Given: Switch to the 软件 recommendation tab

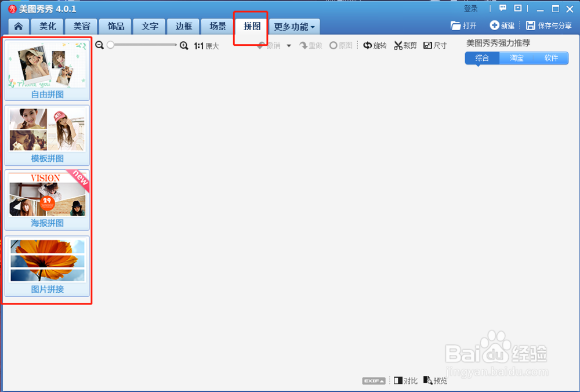Looking at the screenshot, I should click(551, 58).
